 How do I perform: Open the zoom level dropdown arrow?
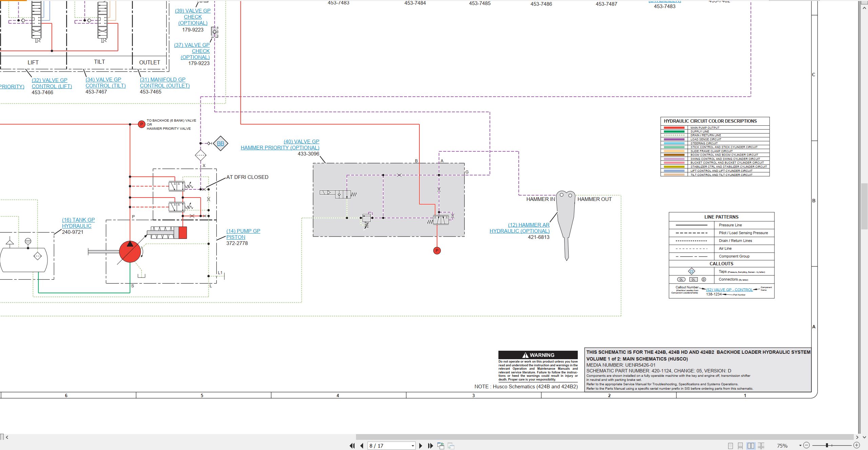pos(800,445)
